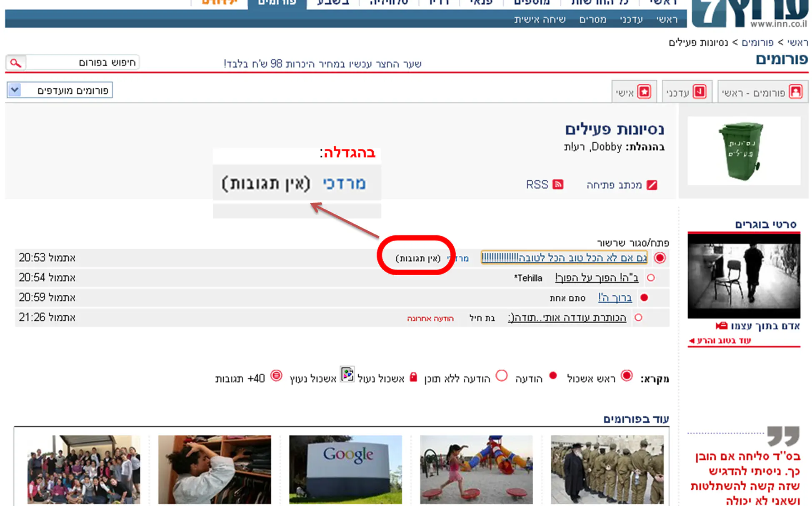Viewport: 812px width, 506px height.
Task: Click the RSS feed icon
Action: tap(557, 184)
